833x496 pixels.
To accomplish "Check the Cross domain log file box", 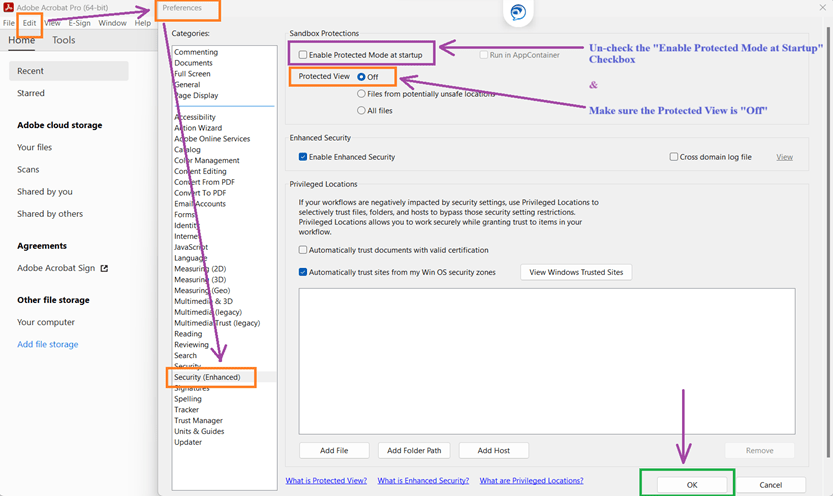I will [x=674, y=157].
